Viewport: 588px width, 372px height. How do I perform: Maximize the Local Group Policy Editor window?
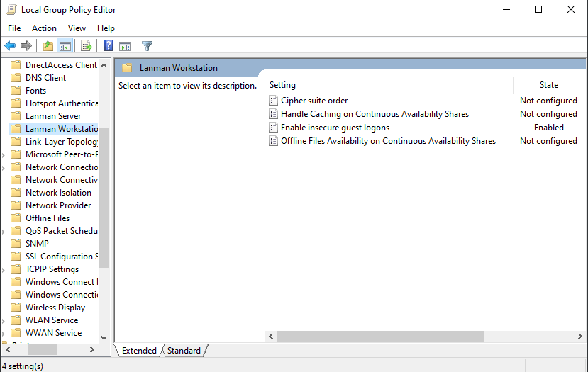538,9
